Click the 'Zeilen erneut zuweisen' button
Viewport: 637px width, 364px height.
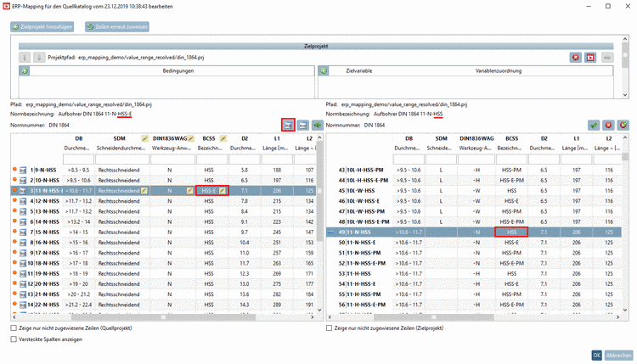119,26
